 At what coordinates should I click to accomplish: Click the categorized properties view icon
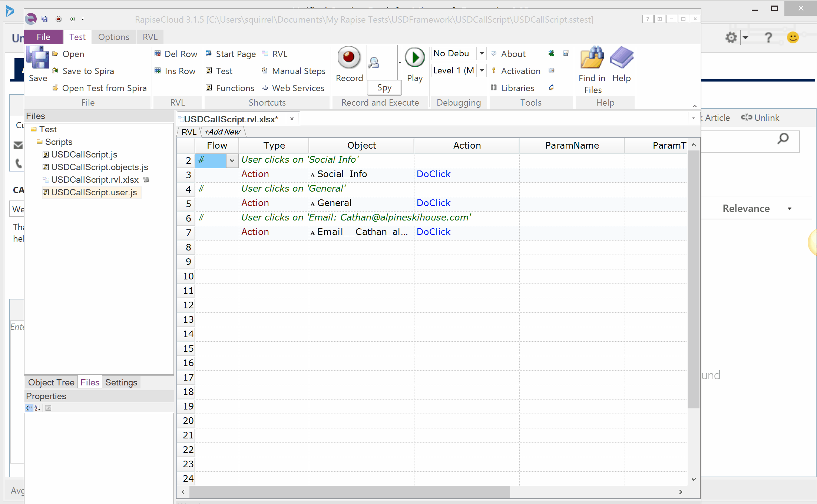(29, 408)
